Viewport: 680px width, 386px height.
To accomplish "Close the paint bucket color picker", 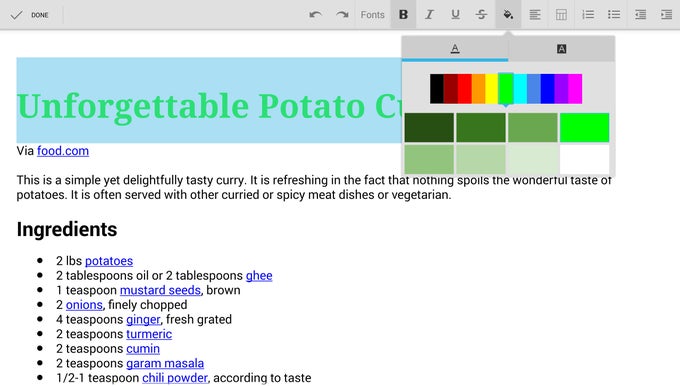I will (508, 15).
